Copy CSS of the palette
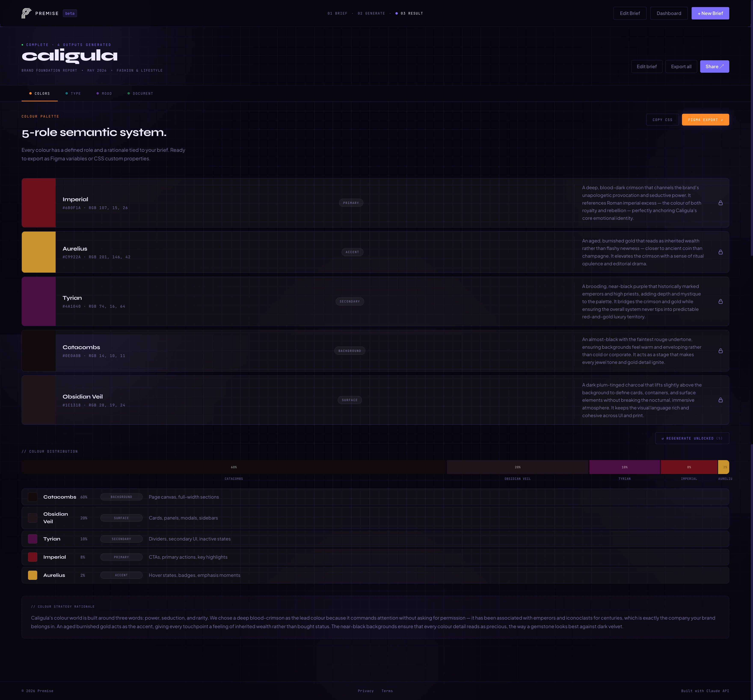Viewport: 753px width, 700px height. click(662, 120)
